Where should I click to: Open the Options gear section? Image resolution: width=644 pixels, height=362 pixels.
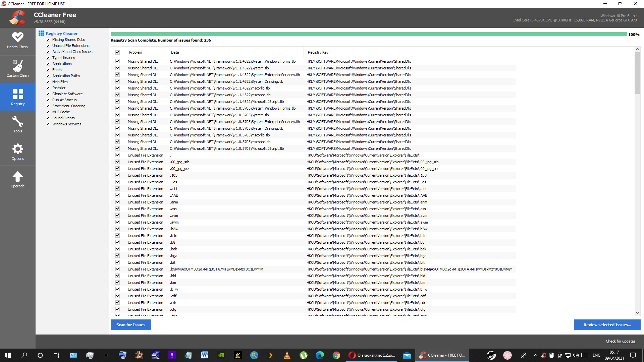coord(17,152)
